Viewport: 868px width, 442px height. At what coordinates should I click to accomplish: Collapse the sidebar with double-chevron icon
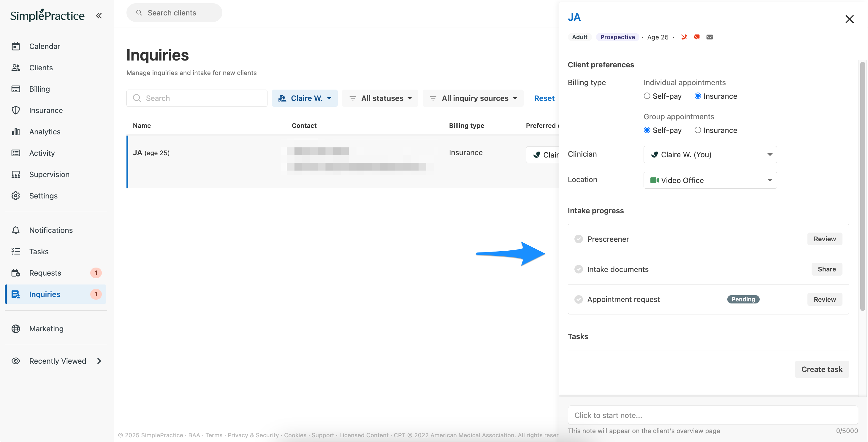[99, 15]
